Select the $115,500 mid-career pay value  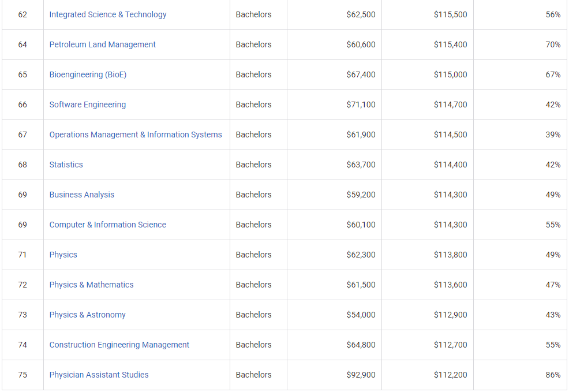(450, 14)
